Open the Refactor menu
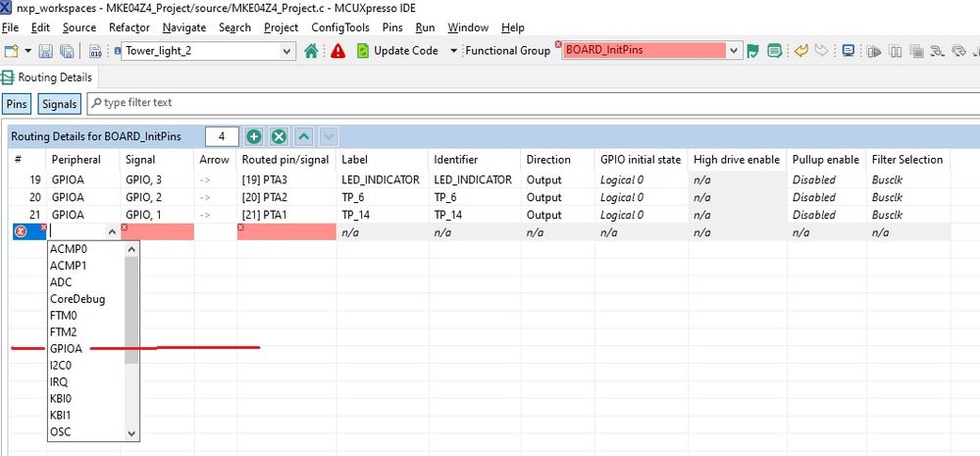 (x=129, y=27)
